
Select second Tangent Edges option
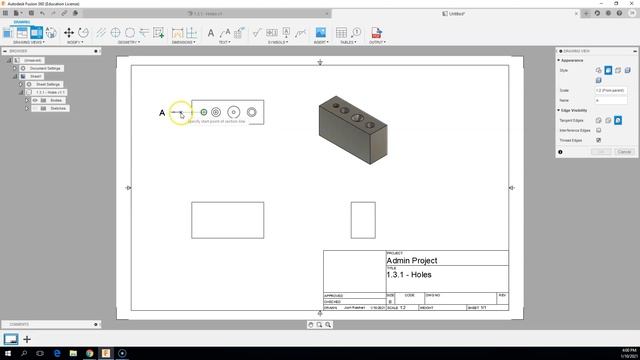click(608, 120)
